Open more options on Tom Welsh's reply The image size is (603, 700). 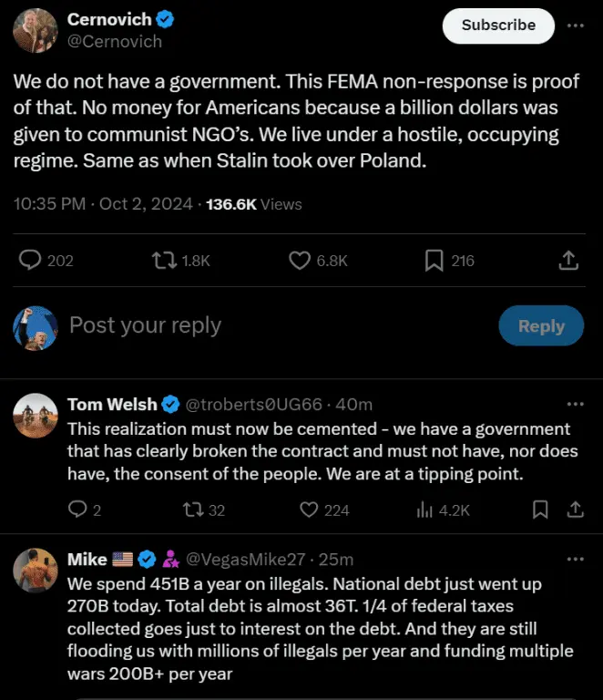(575, 404)
